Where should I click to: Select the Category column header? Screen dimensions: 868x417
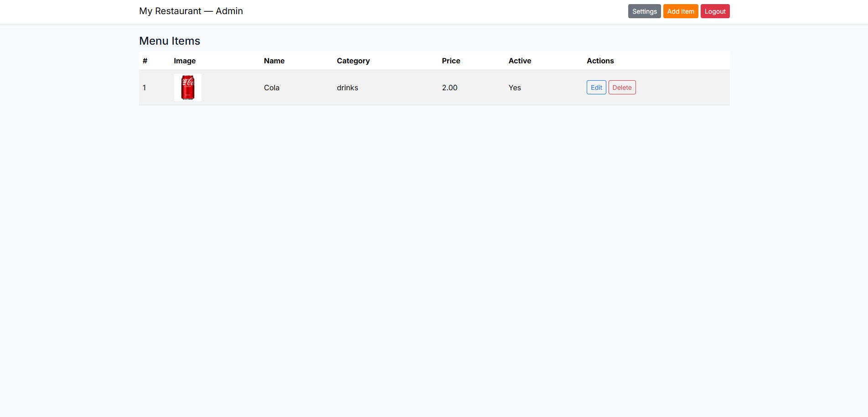coord(353,61)
